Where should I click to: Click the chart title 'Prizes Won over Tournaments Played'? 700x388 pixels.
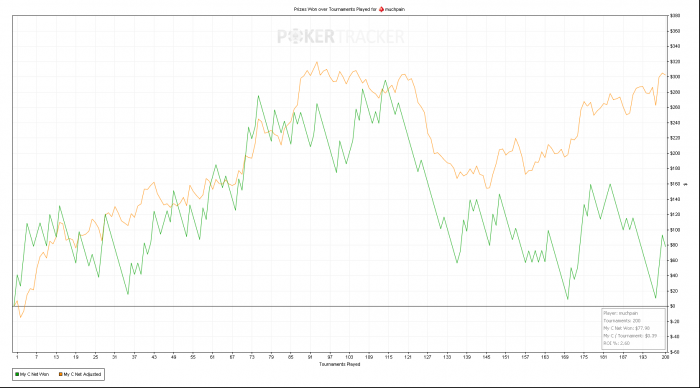(x=332, y=9)
